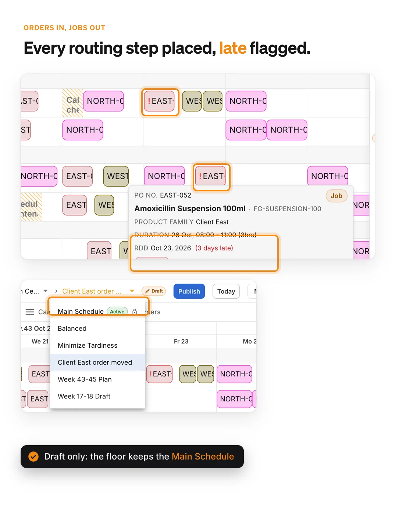
Task: Select the hatched edul nten block
Action: 32,207
